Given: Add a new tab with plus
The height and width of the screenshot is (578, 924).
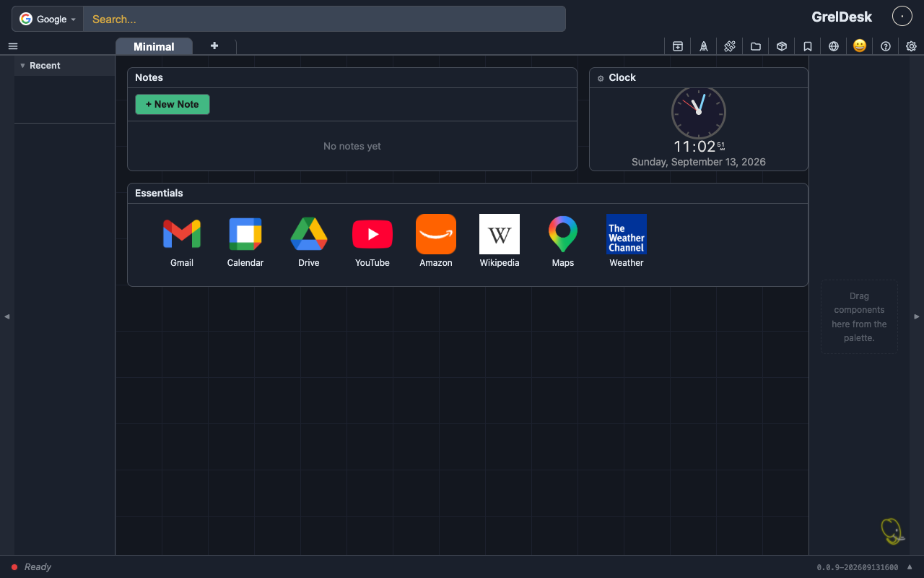Looking at the screenshot, I should (214, 46).
